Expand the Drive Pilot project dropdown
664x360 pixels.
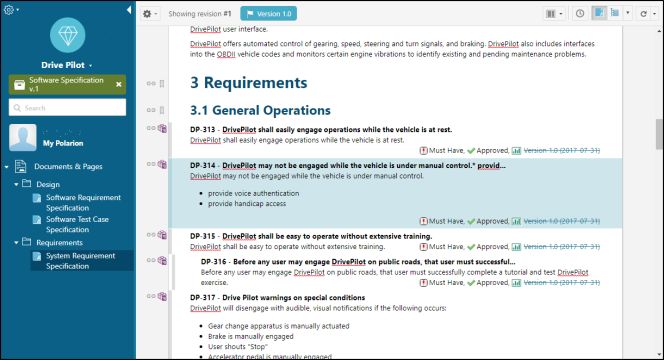(90, 65)
